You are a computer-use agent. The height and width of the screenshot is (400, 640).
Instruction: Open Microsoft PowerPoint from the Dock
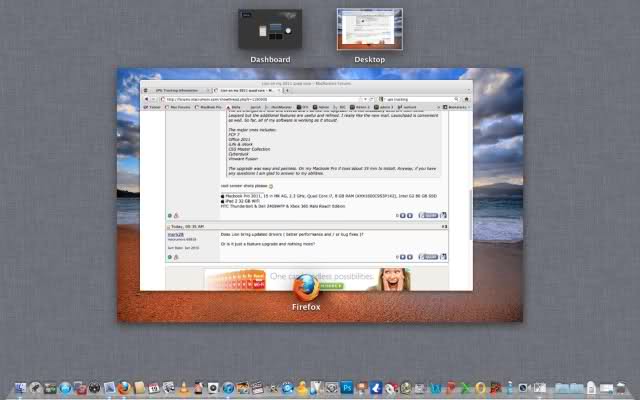point(451,388)
